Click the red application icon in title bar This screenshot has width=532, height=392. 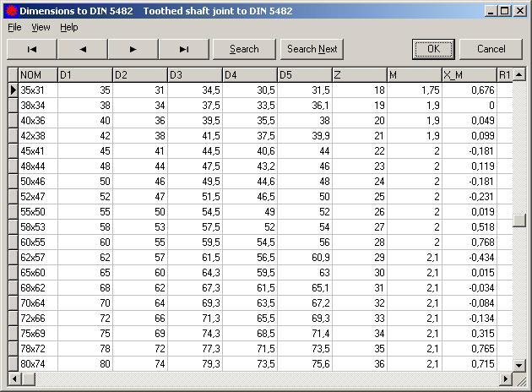point(9,11)
